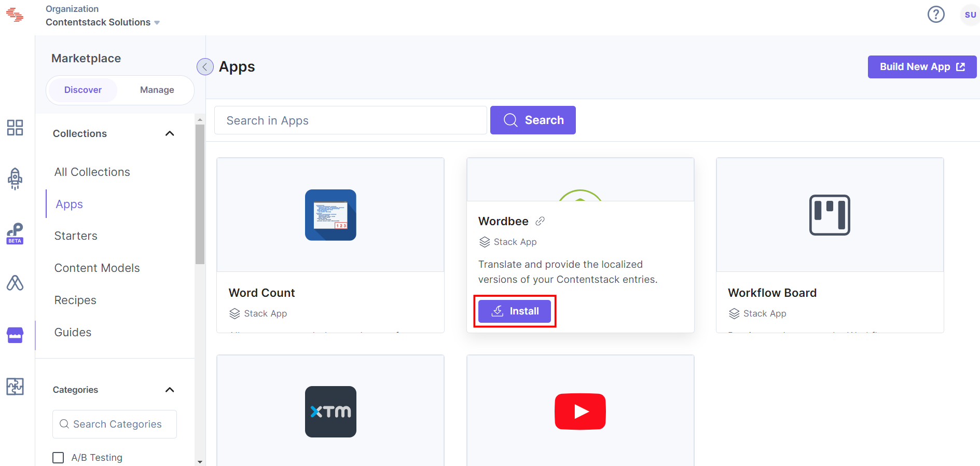980x466 pixels.
Task: Click the XTM app logo
Action: (x=330, y=412)
